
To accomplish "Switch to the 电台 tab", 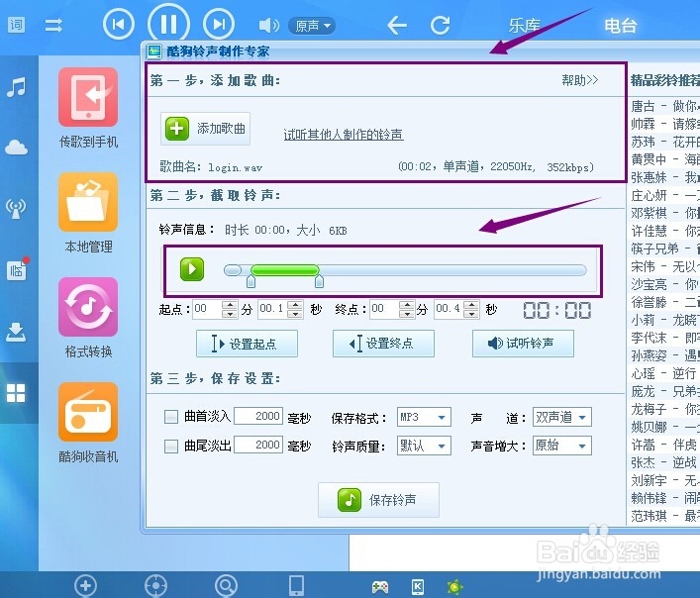I will pyautogui.click(x=620, y=26).
